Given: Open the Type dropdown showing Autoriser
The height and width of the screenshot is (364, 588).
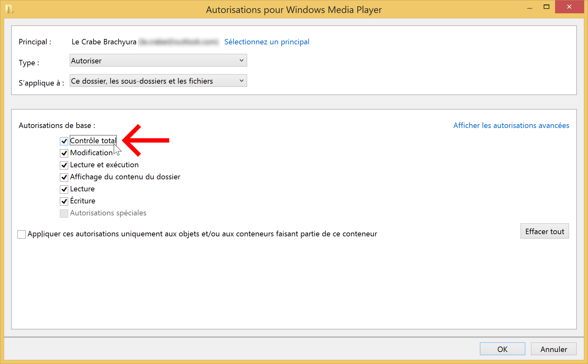Looking at the screenshot, I should tap(158, 61).
